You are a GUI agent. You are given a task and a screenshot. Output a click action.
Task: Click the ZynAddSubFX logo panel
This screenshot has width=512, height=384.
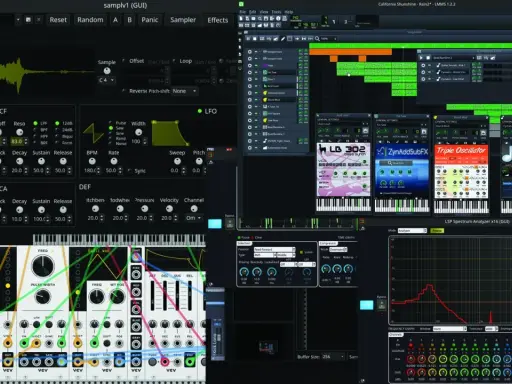[402, 152]
